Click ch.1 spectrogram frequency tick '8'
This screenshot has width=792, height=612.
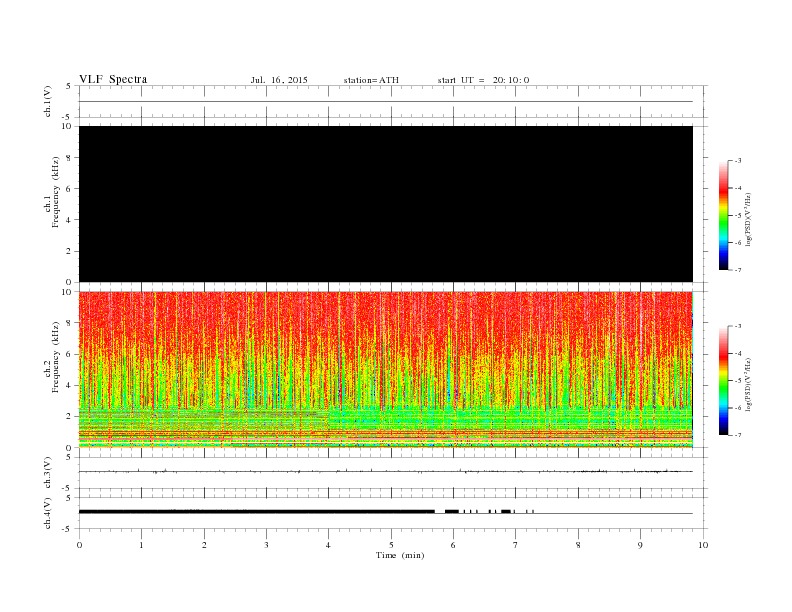[x=69, y=158]
